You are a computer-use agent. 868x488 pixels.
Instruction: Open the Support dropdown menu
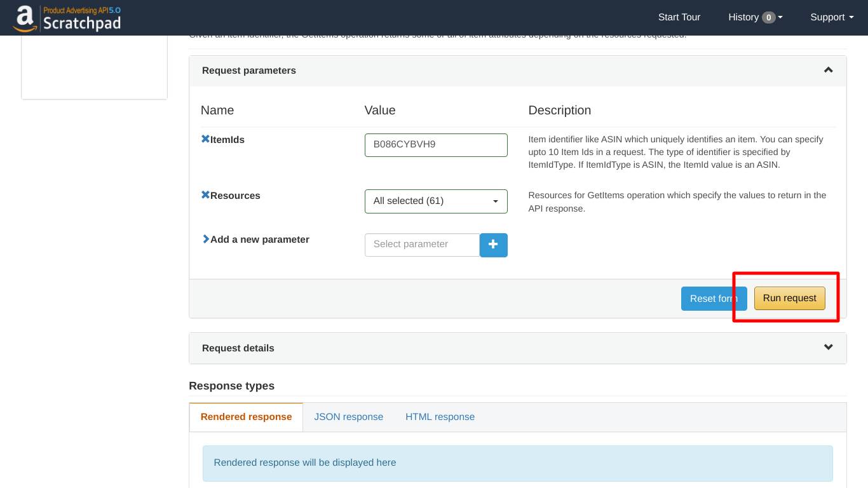click(x=832, y=17)
